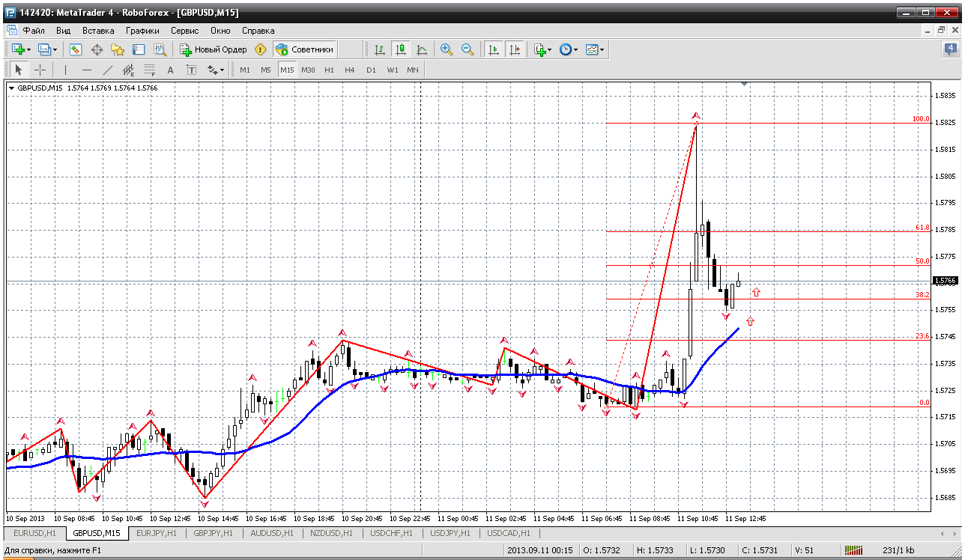This screenshot has width=965, height=560.
Task: Select the text label tool
Action: coord(191,70)
